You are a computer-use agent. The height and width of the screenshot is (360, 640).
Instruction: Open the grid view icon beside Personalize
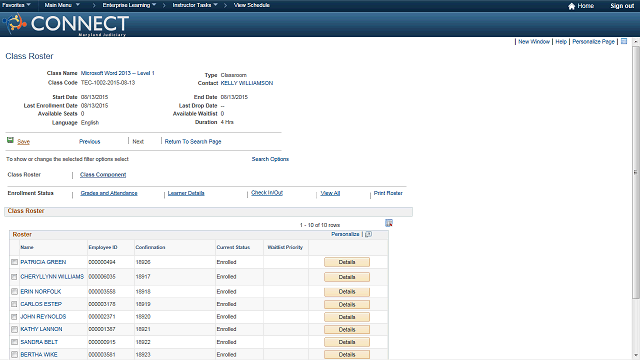click(x=369, y=234)
